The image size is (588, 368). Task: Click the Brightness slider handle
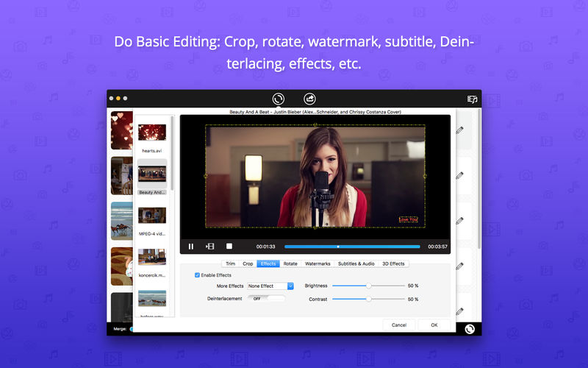(x=369, y=286)
